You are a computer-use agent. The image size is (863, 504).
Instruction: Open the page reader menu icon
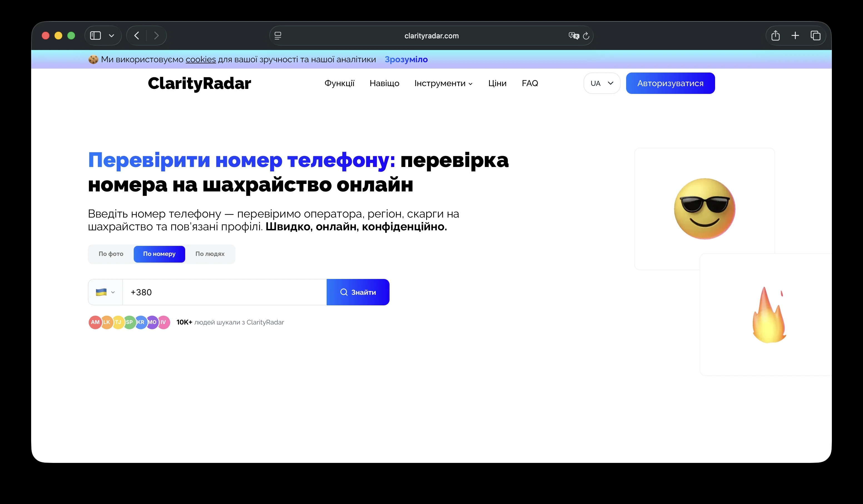point(278,36)
